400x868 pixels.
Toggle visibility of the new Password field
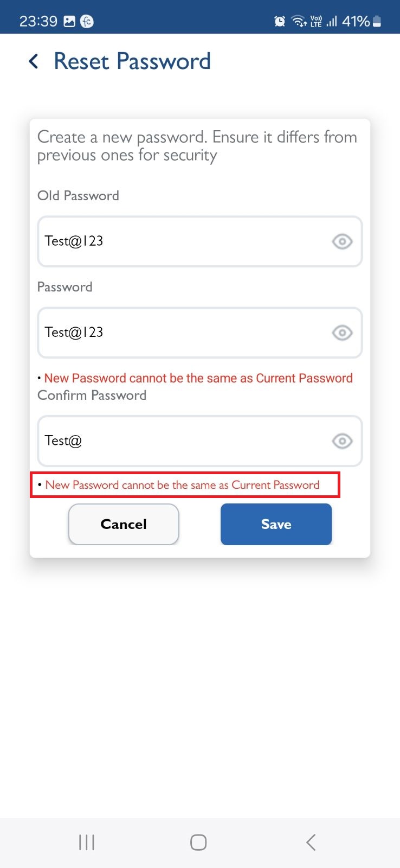click(342, 333)
